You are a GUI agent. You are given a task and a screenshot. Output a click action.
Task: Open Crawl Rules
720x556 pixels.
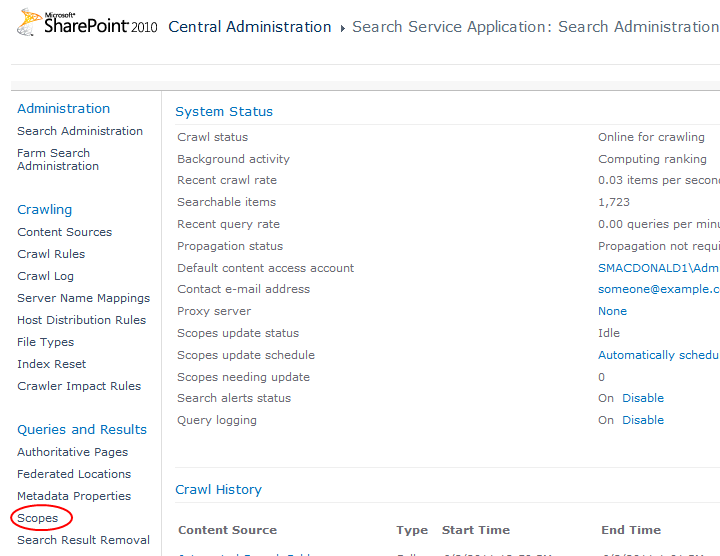point(51,254)
